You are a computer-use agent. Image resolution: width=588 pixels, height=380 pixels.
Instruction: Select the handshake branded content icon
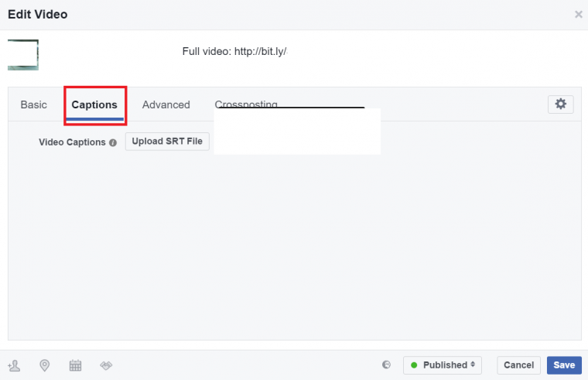106,365
